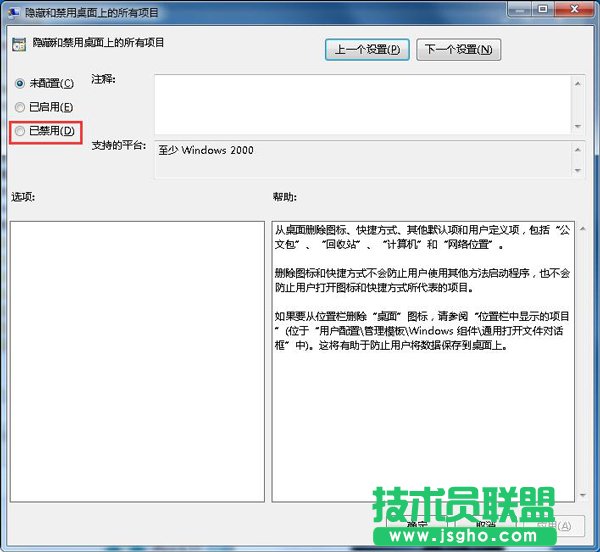
Task: Click the help paragraph starting 删除图标和快捷方式
Action: (x=422, y=280)
